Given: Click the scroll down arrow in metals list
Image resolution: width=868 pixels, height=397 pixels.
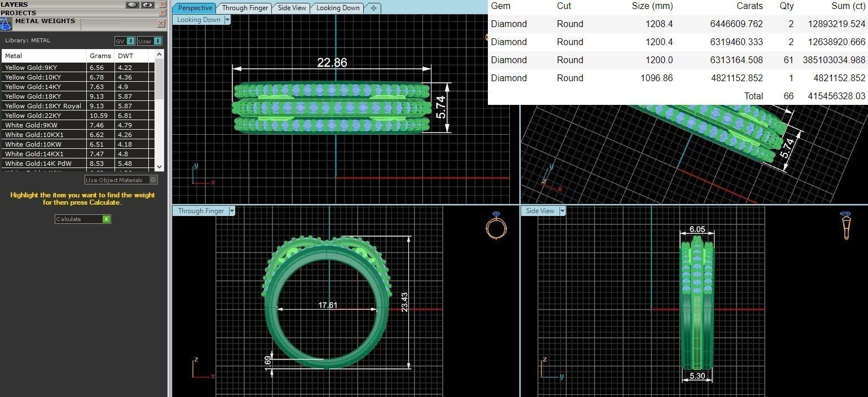Looking at the screenshot, I should (159, 166).
